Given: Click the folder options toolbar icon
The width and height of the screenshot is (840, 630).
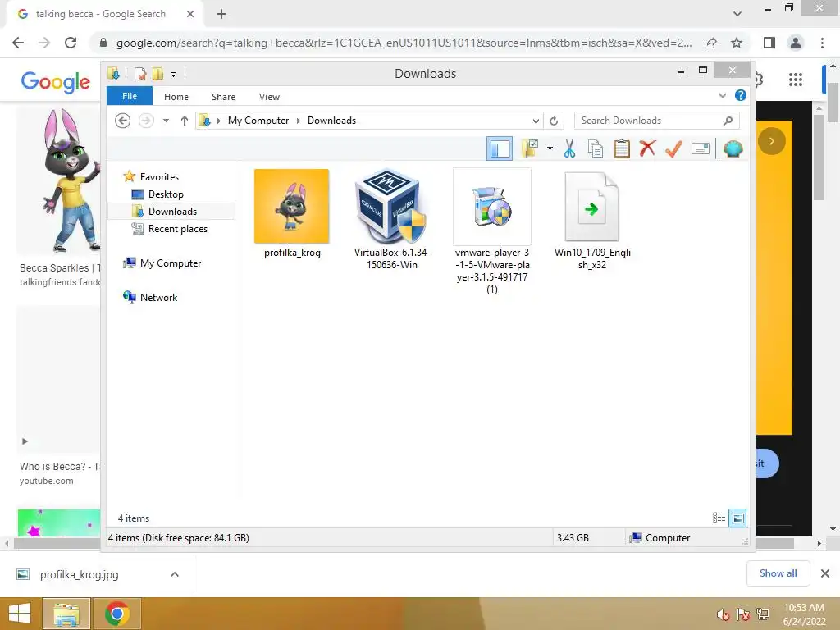Looking at the screenshot, I should point(530,148).
